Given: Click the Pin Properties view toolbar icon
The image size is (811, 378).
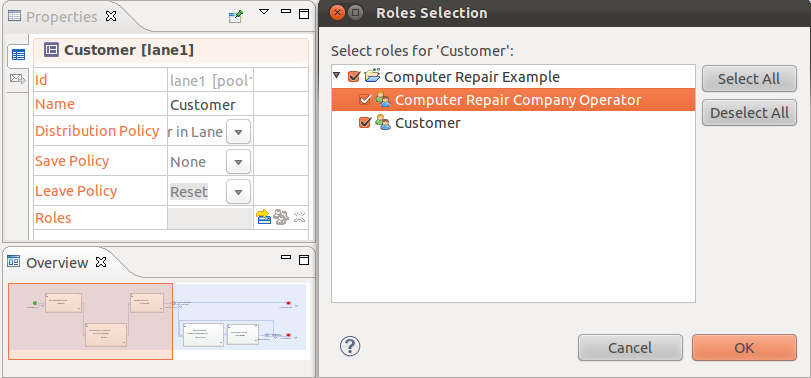Looking at the screenshot, I should 236,17.
